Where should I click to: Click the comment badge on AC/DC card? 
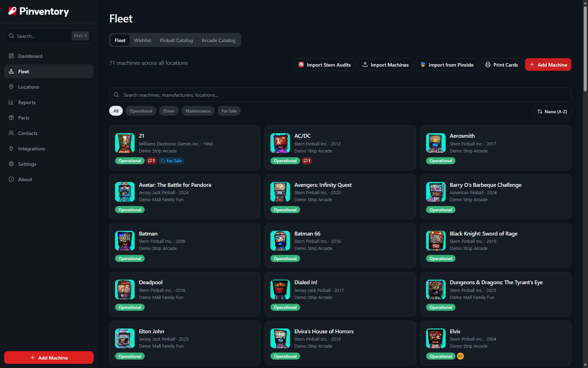coord(307,161)
